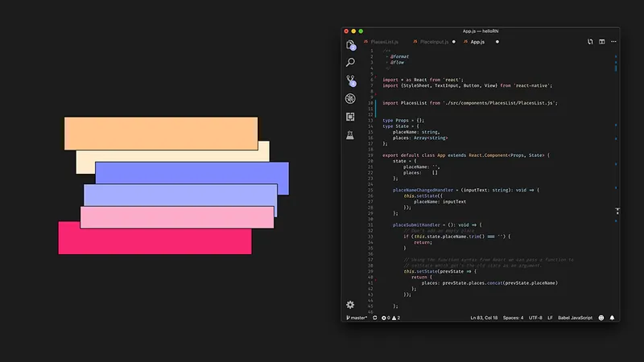This screenshot has height=362, width=644.
Task: Switch to the PlacesList.js tab
Action: 381,42
